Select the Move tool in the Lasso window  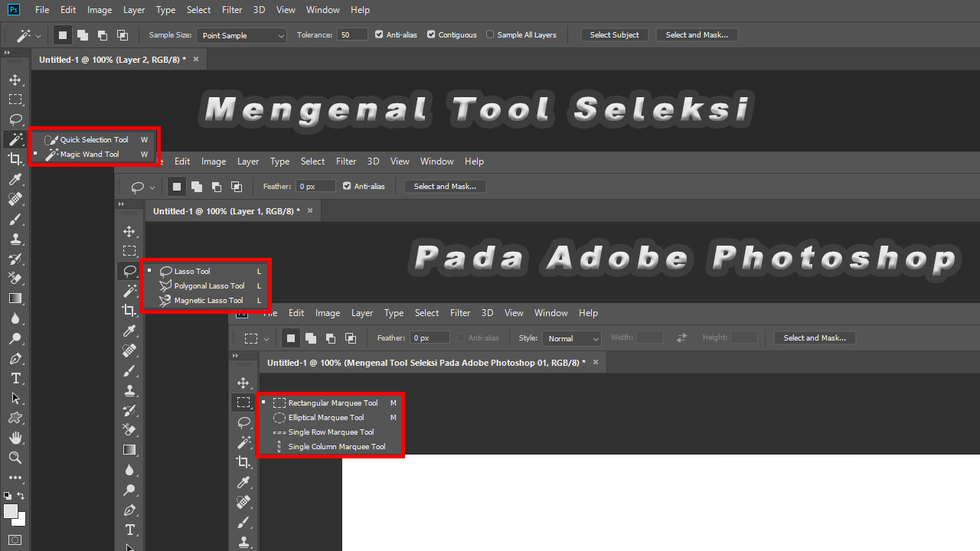point(129,231)
